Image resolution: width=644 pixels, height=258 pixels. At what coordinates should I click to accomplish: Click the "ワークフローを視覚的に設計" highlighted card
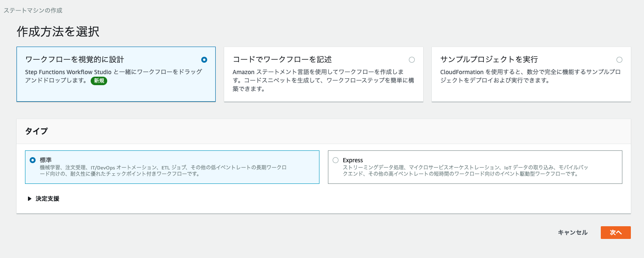[116, 74]
